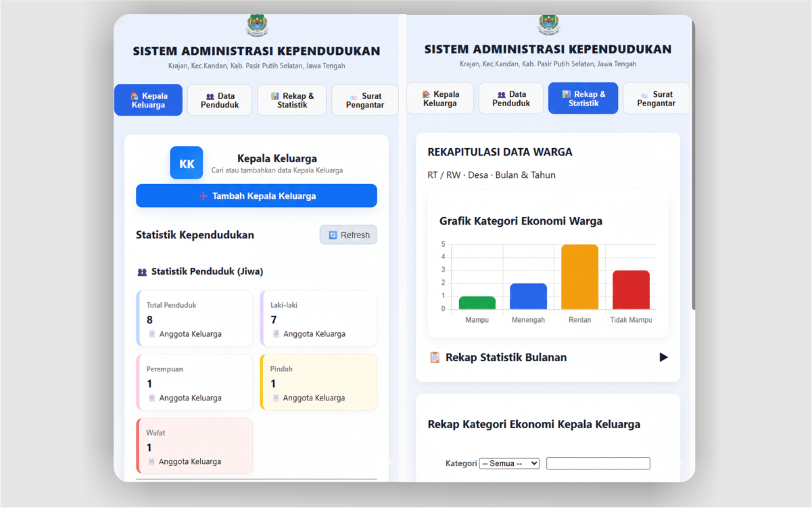Screen dimensions: 812x508
Task: Click the village crest logo above left header
Action: pos(256,25)
